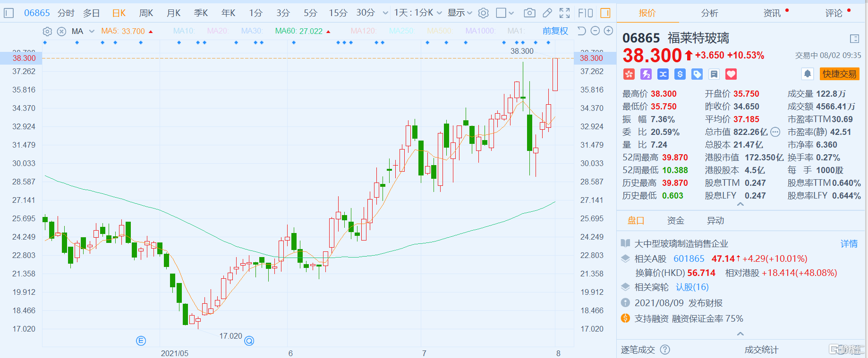Open the note icon beside the tag
Viewport: 868px width, 358px height.
(714, 74)
